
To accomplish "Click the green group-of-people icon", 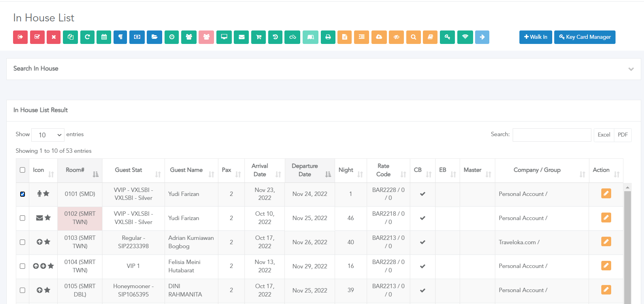I will 189,37.
